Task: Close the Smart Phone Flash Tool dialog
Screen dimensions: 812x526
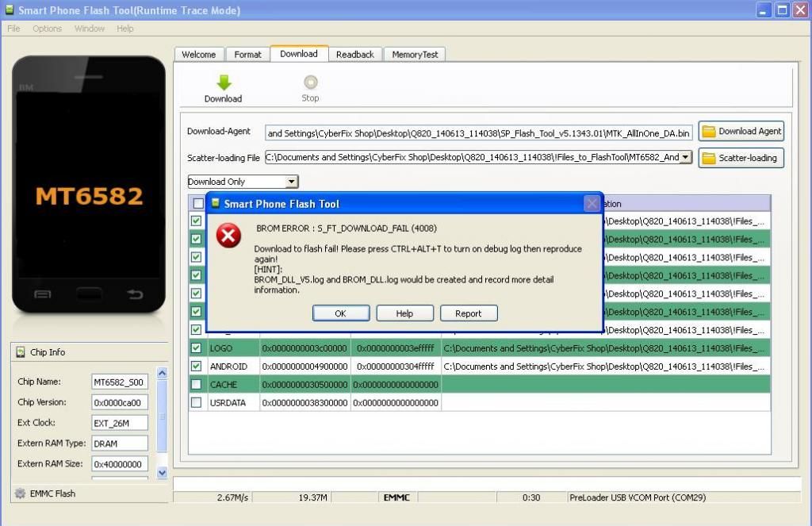Action: 592,204
